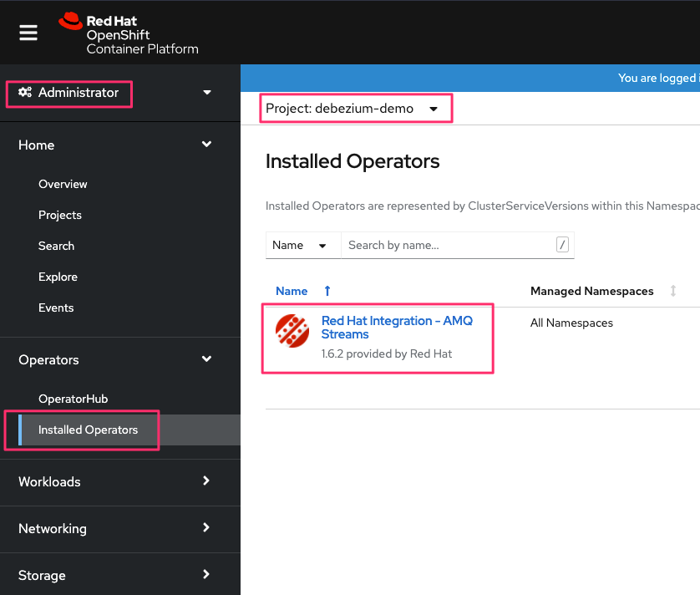Click the Red Hat OpenShift logo

point(129,33)
